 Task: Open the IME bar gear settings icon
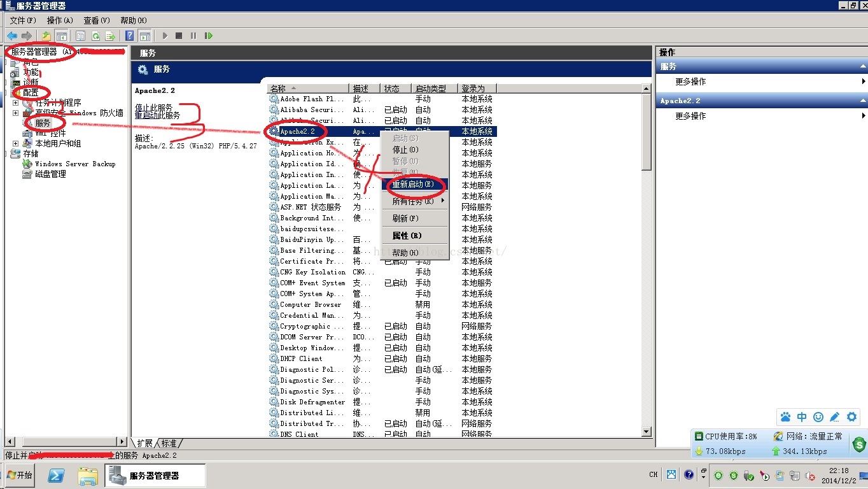tap(852, 417)
